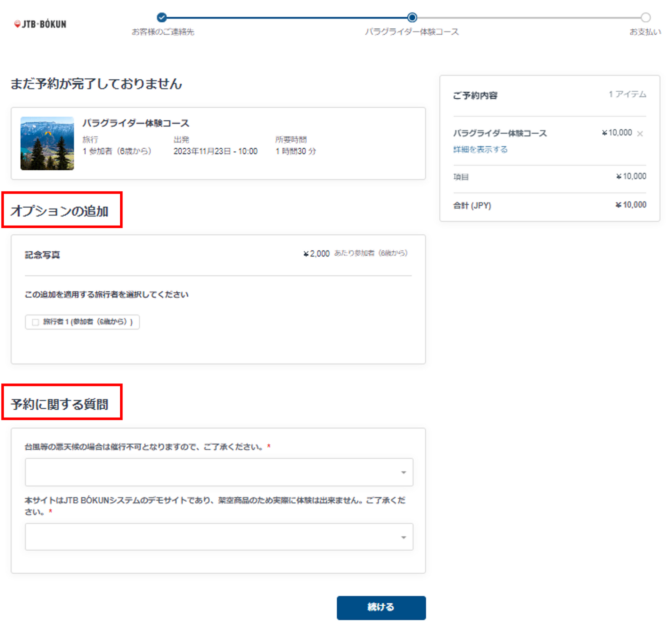This screenshot has width=672, height=629.
Task: Click paraglider course name in order summary
Action: pyautogui.click(x=499, y=133)
